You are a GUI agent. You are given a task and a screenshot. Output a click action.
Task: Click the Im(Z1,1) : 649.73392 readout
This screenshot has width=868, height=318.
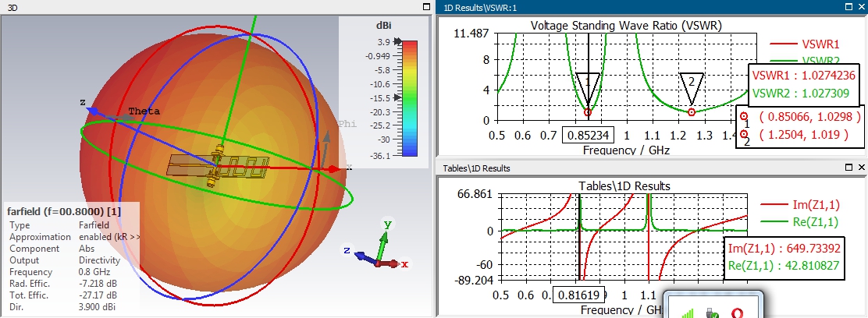coord(784,249)
